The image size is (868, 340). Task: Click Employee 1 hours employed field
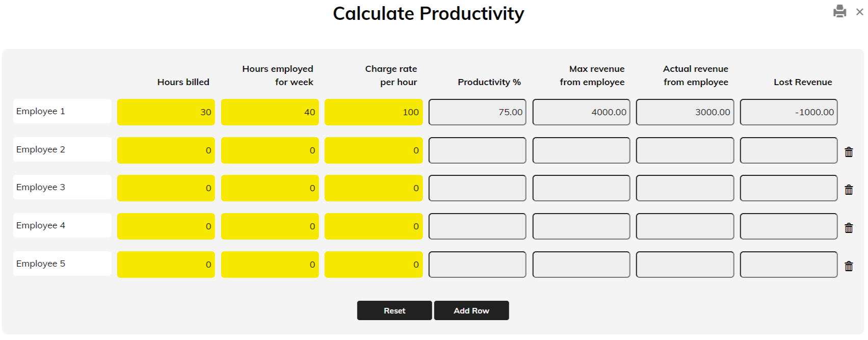click(x=270, y=112)
